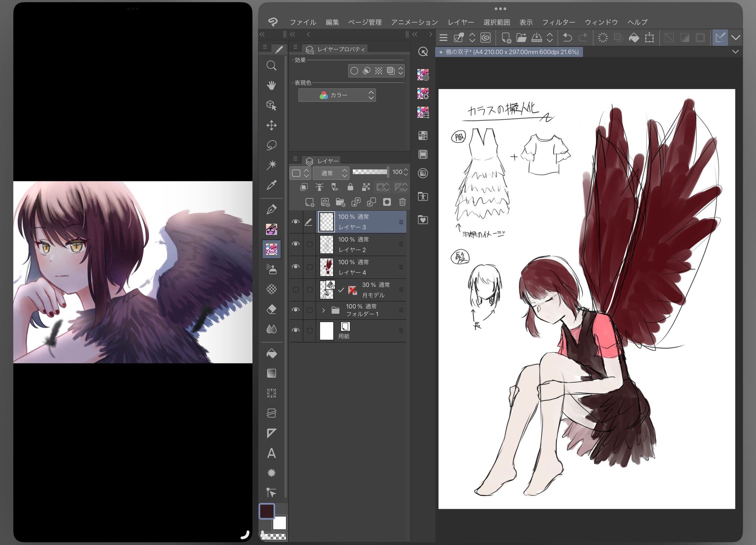Image resolution: width=756 pixels, height=545 pixels.
Task: Select the Gradient tool
Action: (271, 373)
